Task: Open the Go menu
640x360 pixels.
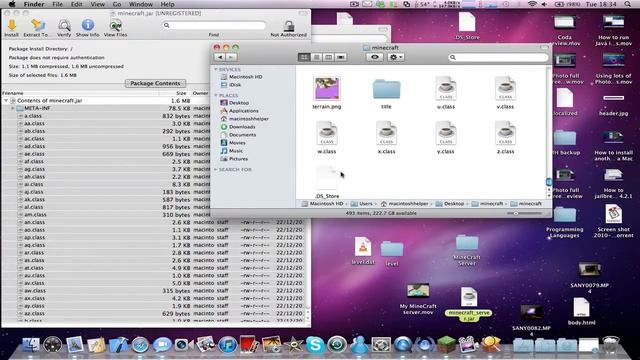Action: (x=117, y=4)
